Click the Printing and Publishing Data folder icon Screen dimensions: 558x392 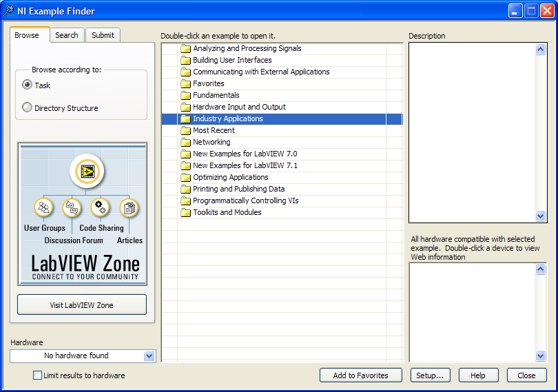tap(185, 189)
